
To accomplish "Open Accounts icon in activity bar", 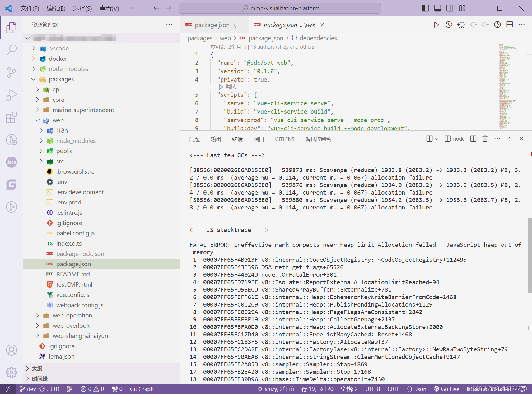I will pos(12,350).
